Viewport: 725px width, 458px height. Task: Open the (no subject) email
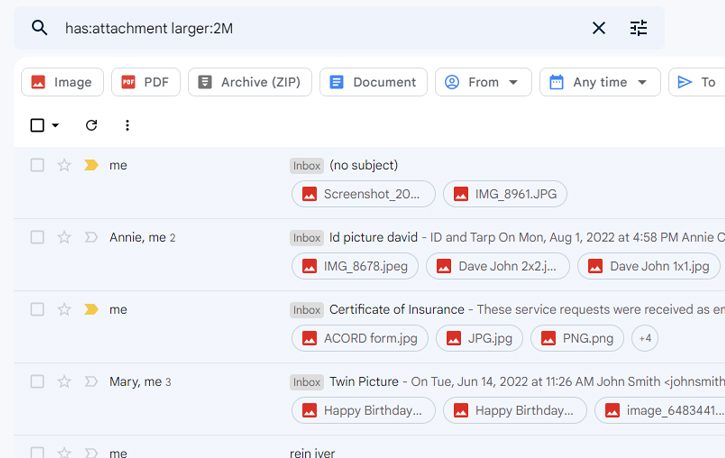[x=363, y=165]
